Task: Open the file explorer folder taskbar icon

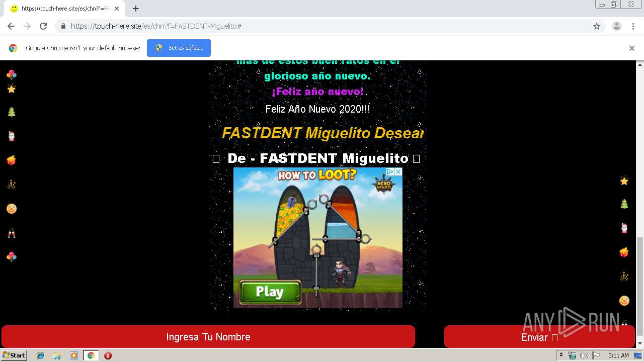Action: (57, 355)
